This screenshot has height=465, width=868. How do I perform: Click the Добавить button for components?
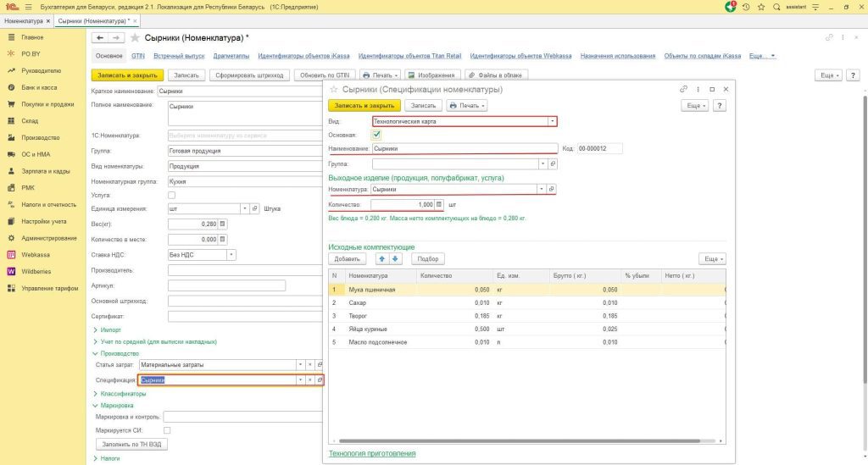coord(347,258)
